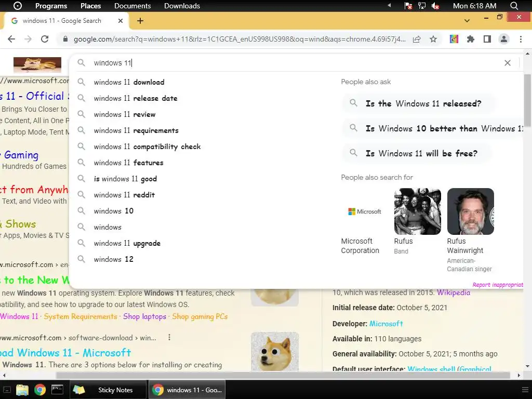532x399 pixels.
Task: Choose 'Is Windows 11 will be free?' question
Action: click(416, 153)
